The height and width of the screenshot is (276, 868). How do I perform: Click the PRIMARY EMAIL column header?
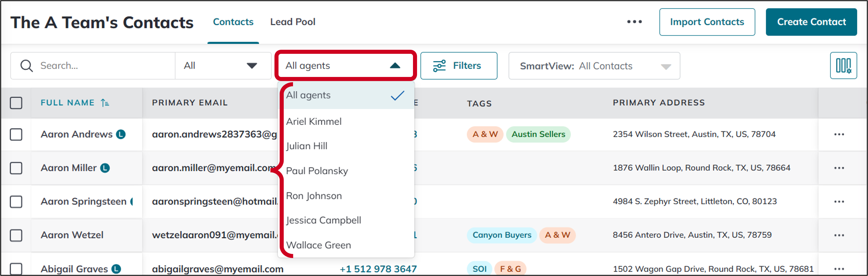190,102
